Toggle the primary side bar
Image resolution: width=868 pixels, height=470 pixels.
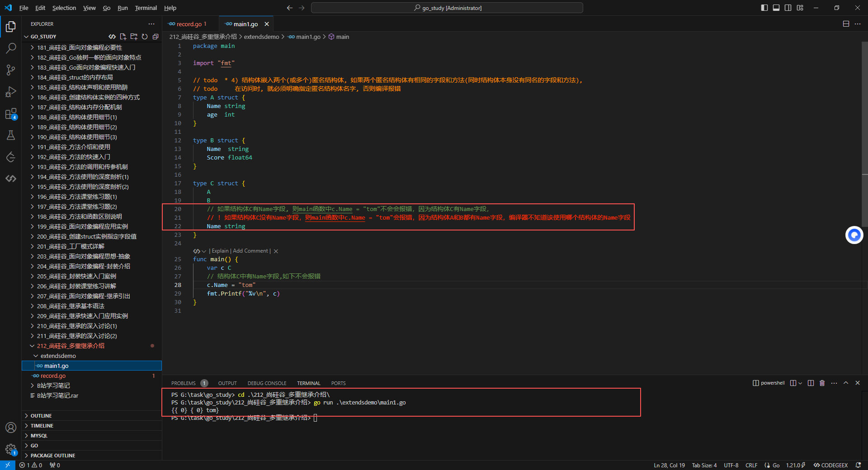click(764, 8)
